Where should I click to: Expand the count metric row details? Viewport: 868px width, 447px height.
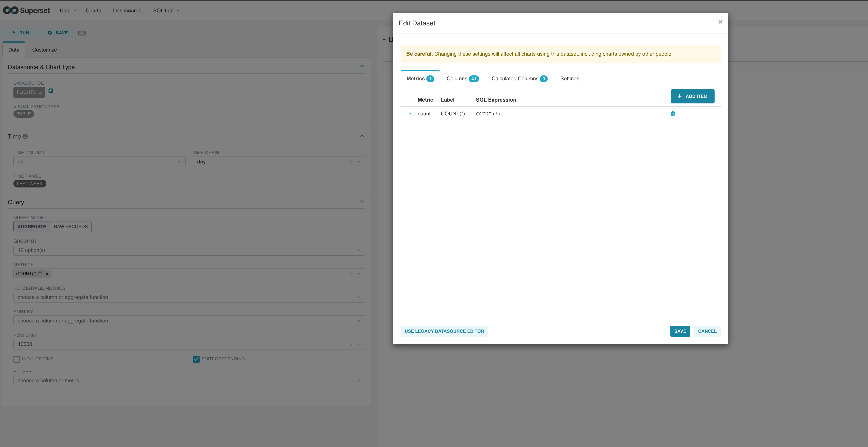tap(410, 114)
